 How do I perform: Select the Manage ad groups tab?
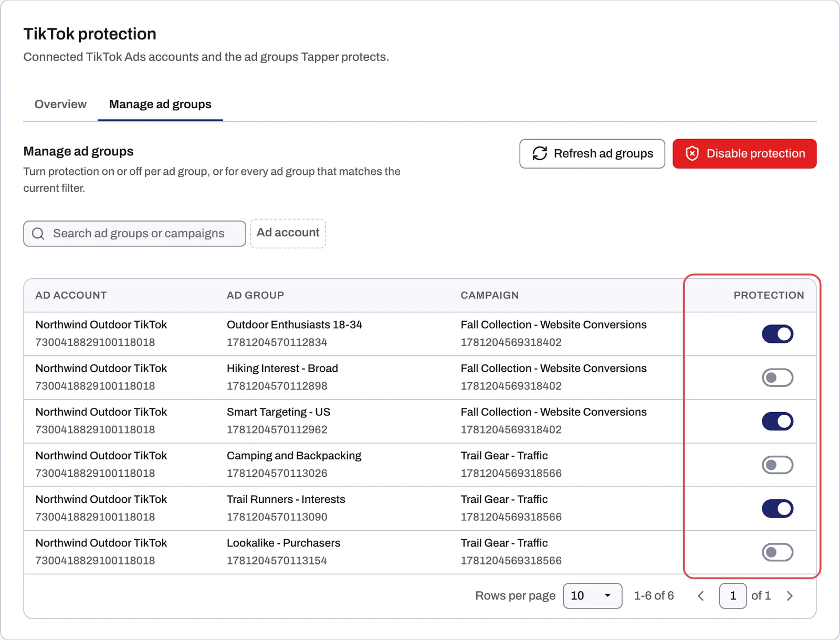coord(160,104)
